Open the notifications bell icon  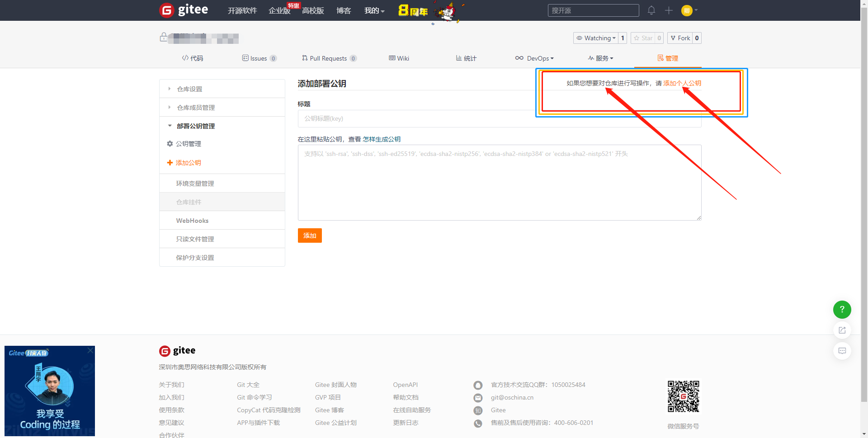651,10
